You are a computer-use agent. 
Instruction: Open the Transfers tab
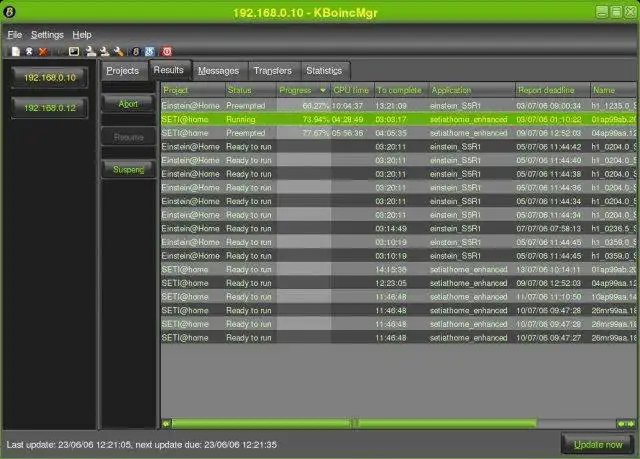(273, 71)
